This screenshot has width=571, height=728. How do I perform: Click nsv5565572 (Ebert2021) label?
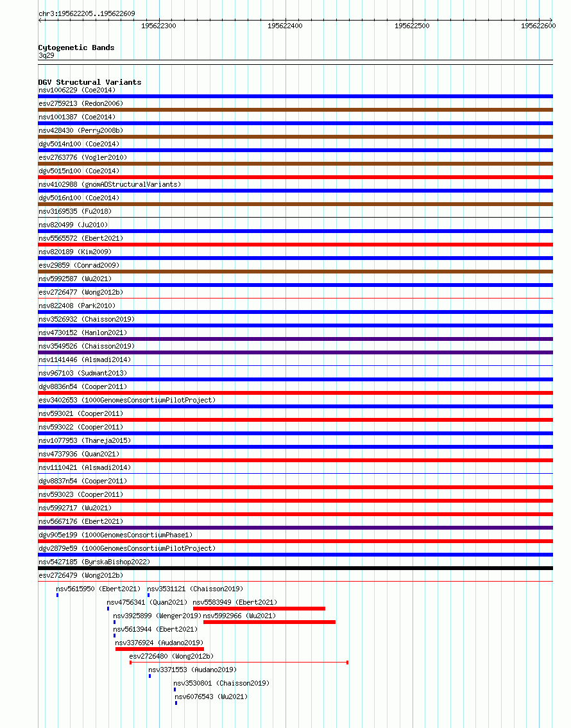81,238
